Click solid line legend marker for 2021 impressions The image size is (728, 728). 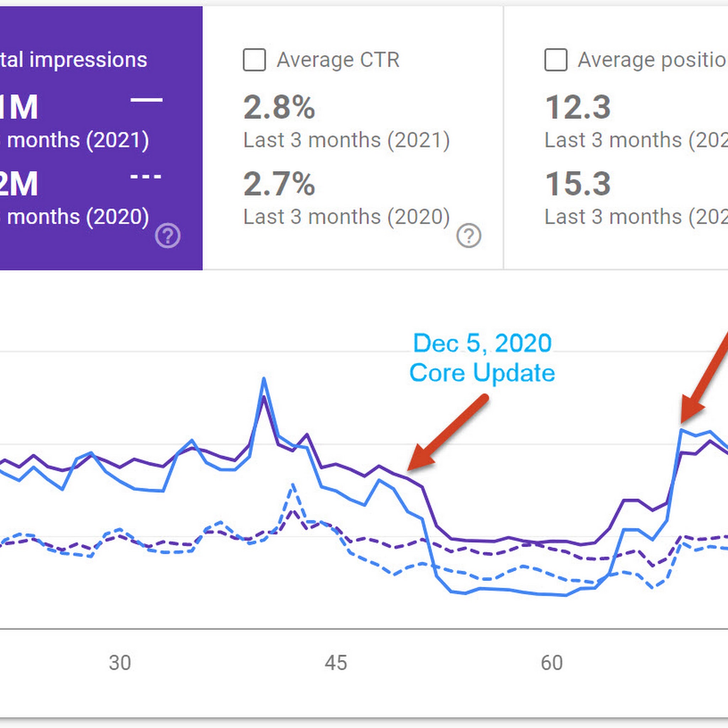pyautogui.click(x=146, y=100)
